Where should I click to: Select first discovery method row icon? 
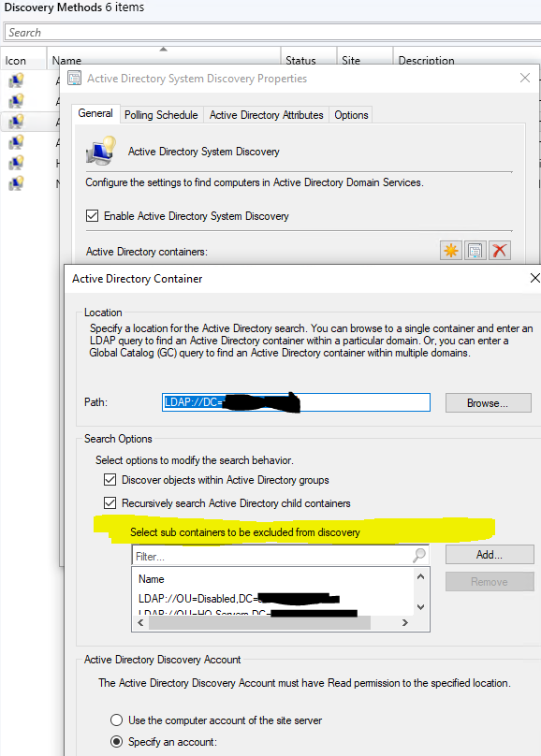click(x=16, y=80)
